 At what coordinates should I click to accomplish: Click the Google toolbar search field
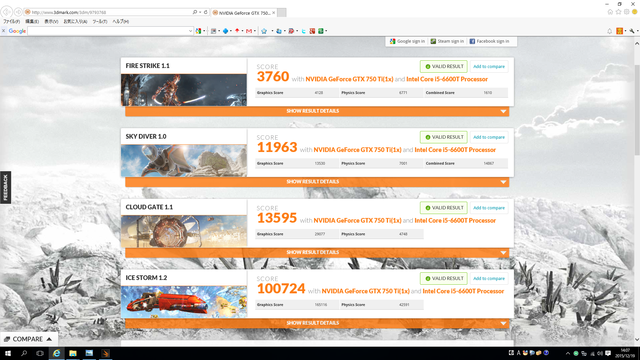107,31
